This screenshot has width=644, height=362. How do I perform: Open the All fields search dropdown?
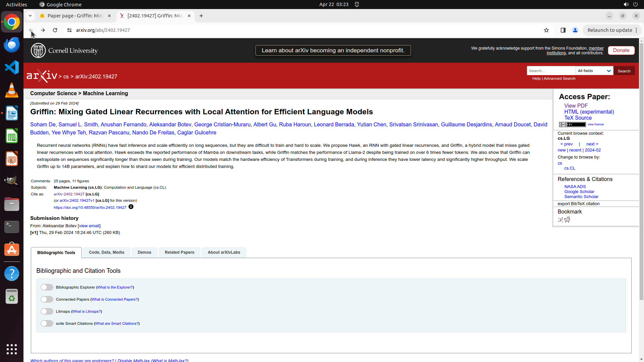[594, 71]
